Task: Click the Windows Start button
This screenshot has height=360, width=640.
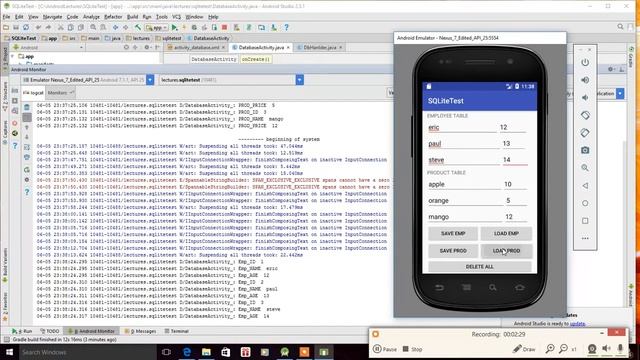Action: [9, 352]
